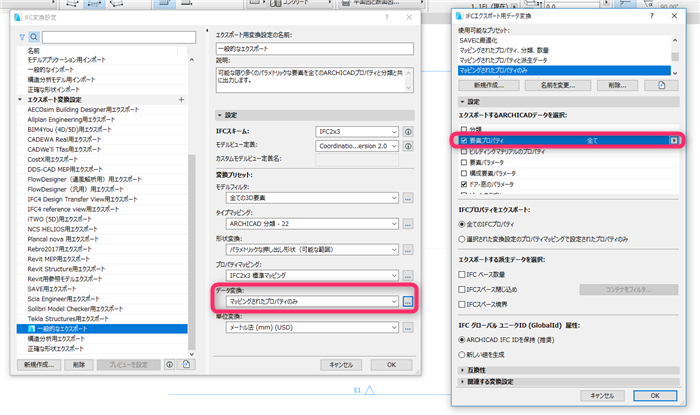This screenshot has width=700, height=415.
Task: Collapse the 設定 section in data conversion dialog
Action: click(462, 102)
